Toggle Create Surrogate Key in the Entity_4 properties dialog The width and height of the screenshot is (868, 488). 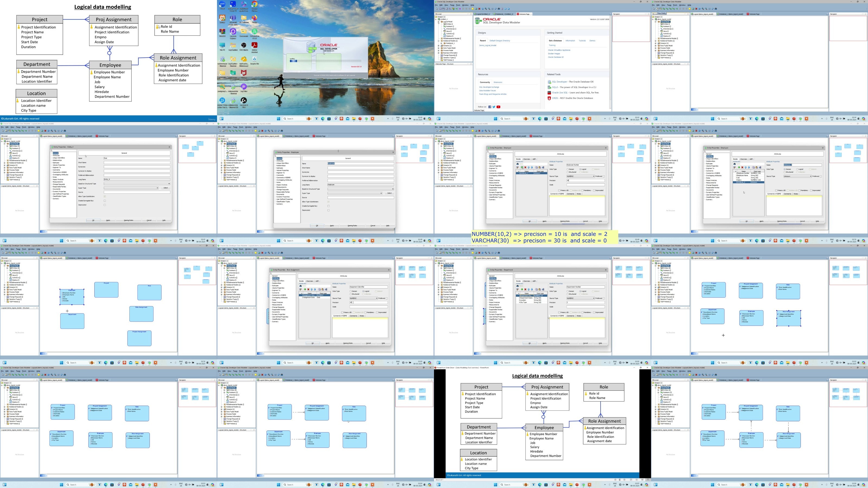(105, 201)
